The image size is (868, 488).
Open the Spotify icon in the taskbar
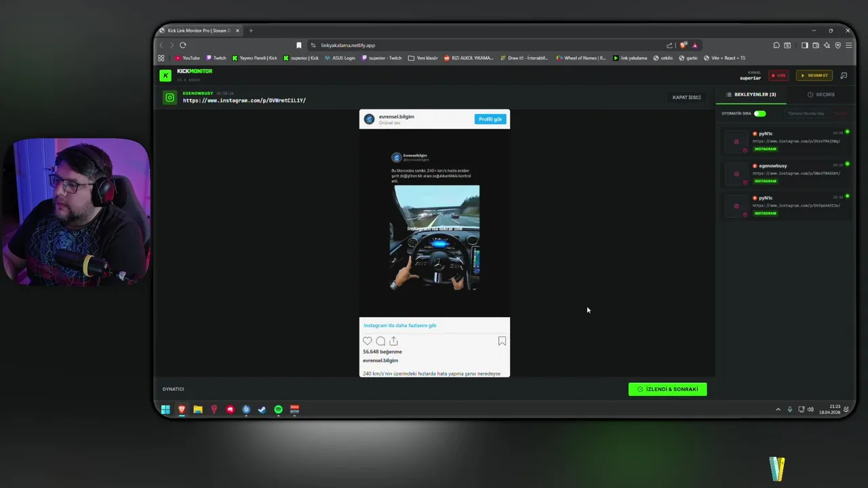[x=278, y=409]
